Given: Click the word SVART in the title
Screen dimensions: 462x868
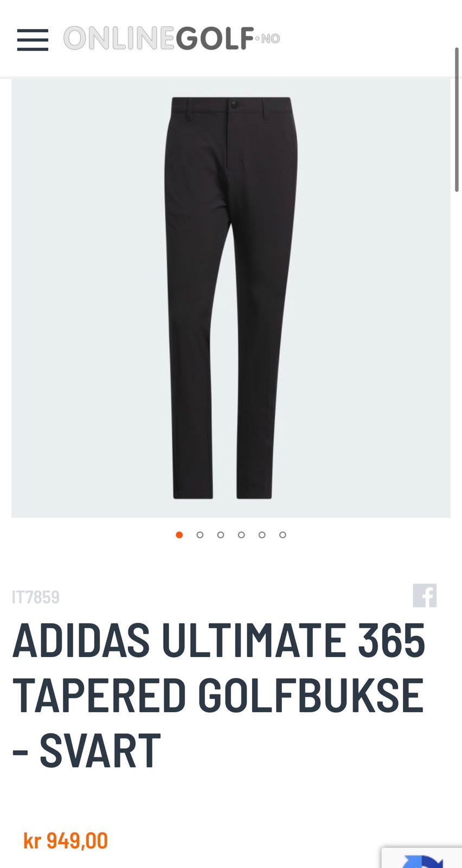Looking at the screenshot, I should (100, 751).
